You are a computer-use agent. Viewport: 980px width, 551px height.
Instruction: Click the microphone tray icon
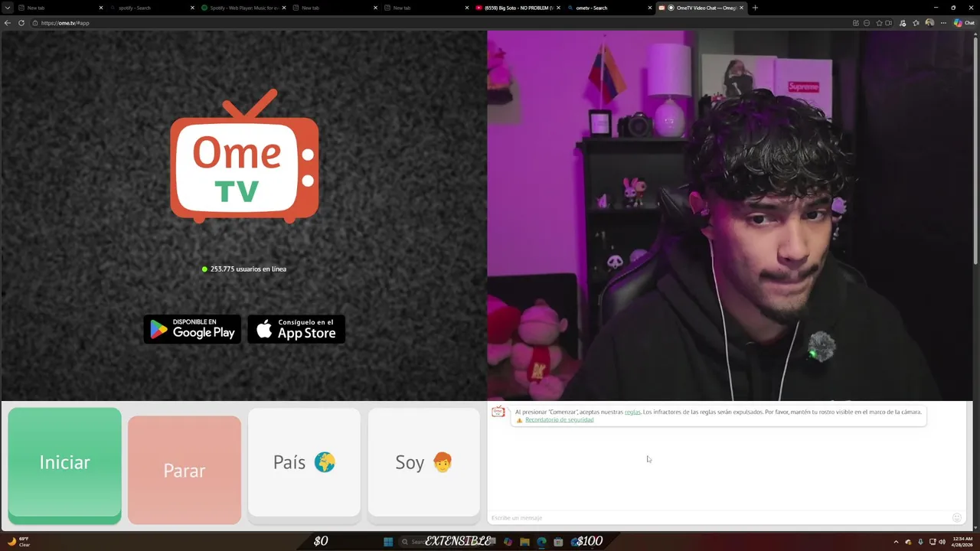click(920, 542)
